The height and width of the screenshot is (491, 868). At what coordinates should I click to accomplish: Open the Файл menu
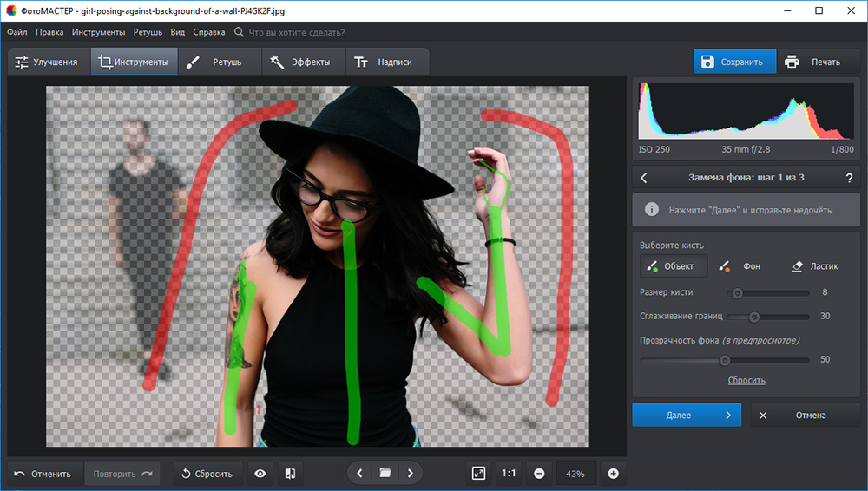pos(17,32)
